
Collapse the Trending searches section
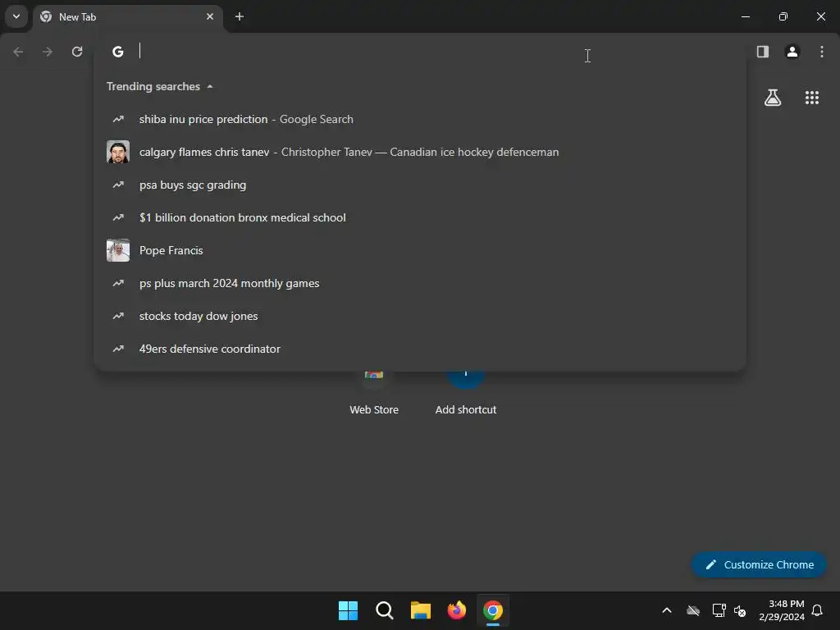(x=160, y=86)
